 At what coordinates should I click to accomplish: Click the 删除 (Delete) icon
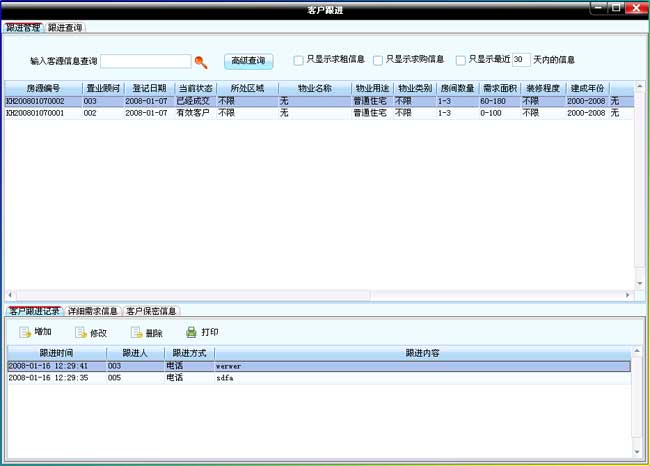coord(136,332)
